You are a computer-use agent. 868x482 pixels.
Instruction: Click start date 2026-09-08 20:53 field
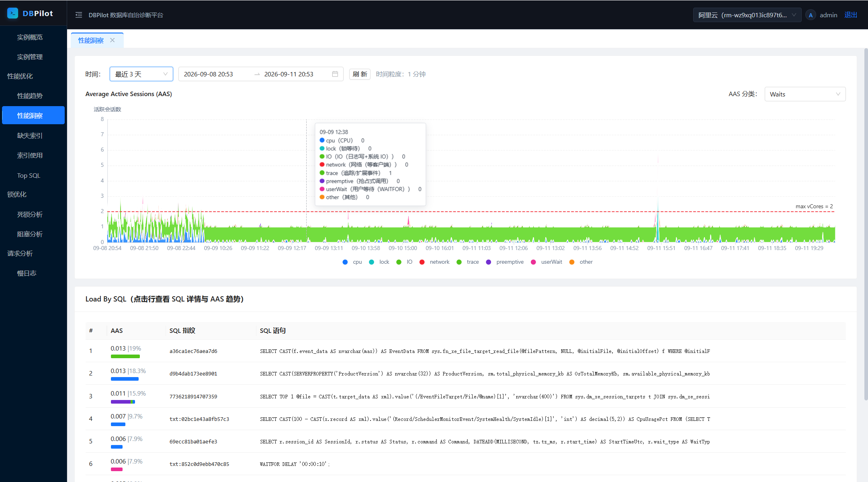click(x=208, y=74)
